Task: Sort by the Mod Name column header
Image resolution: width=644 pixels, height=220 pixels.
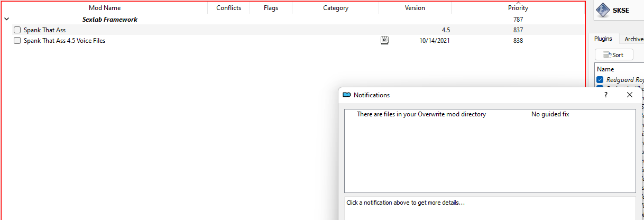Action: (x=105, y=8)
